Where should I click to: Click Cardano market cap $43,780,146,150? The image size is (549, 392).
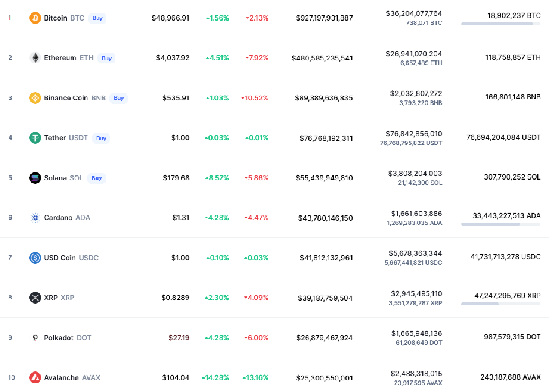tap(326, 218)
